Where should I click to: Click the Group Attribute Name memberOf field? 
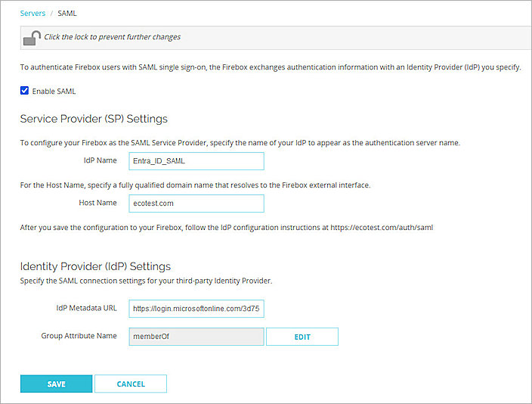(x=196, y=337)
